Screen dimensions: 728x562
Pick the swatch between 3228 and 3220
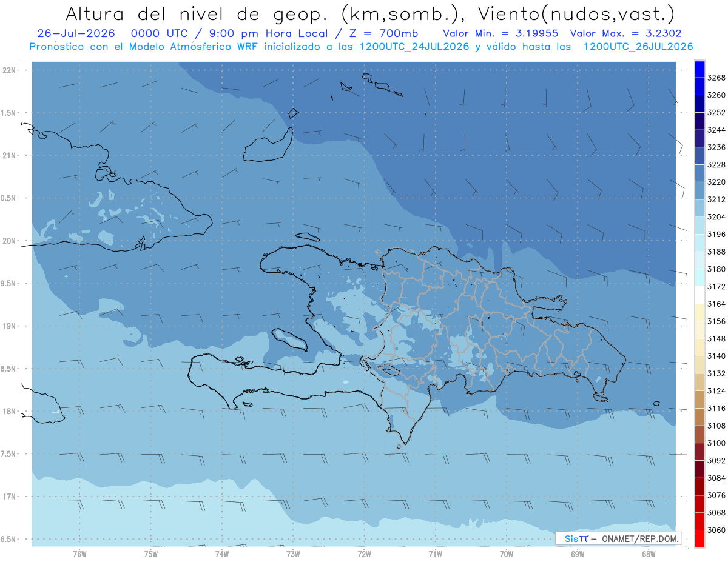(699, 173)
